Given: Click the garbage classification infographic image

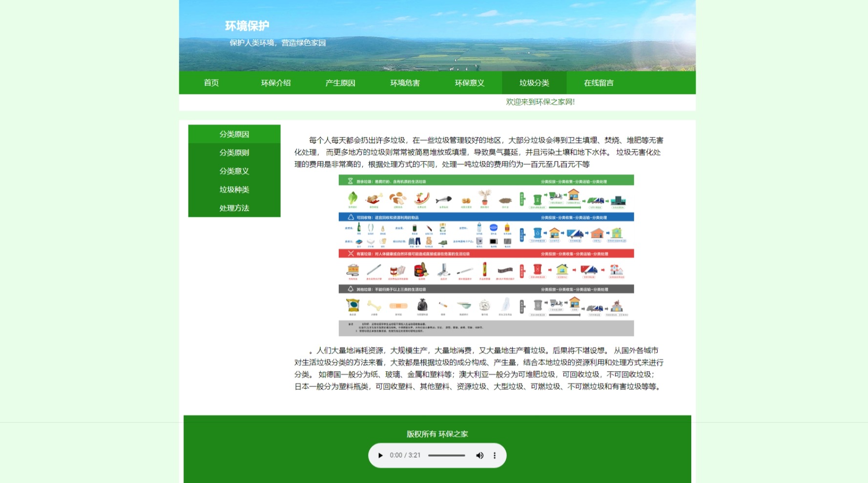Looking at the screenshot, I should (x=486, y=255).
